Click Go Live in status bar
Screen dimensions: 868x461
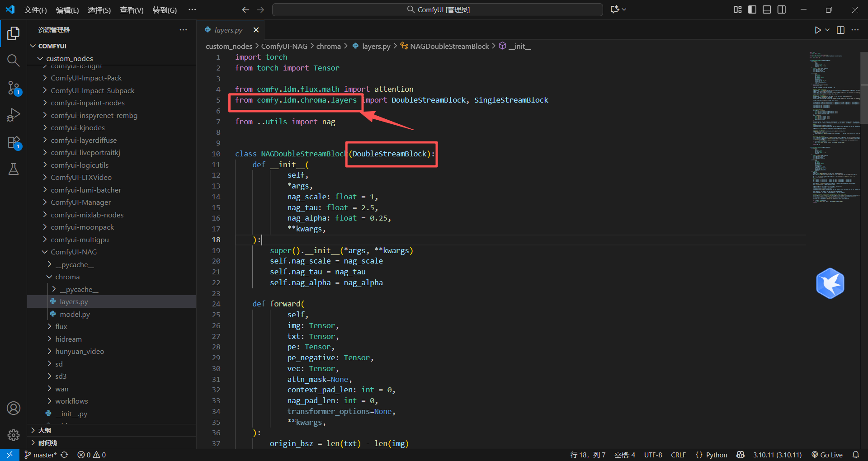pyautogui.click(x=827, y=455)
